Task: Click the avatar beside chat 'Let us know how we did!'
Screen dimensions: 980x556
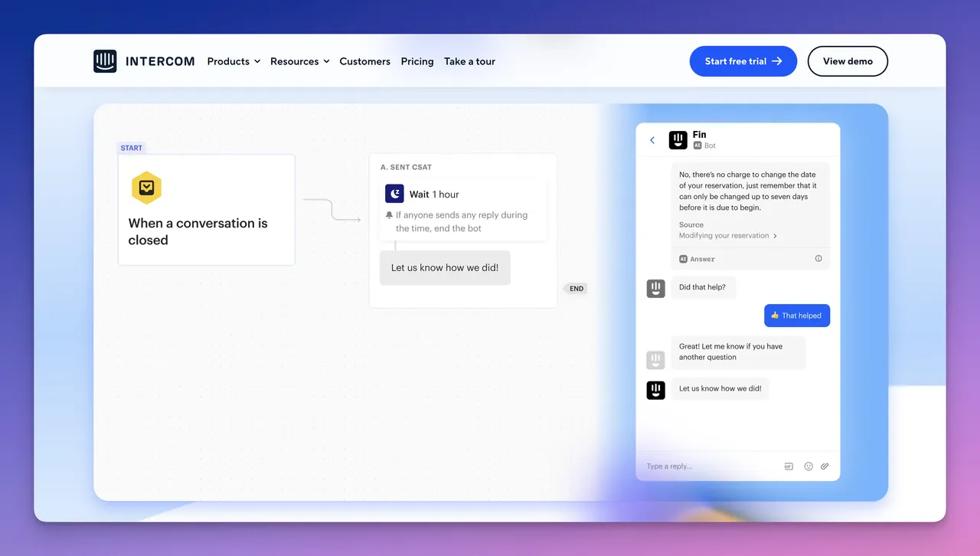Action: point(655,390)
